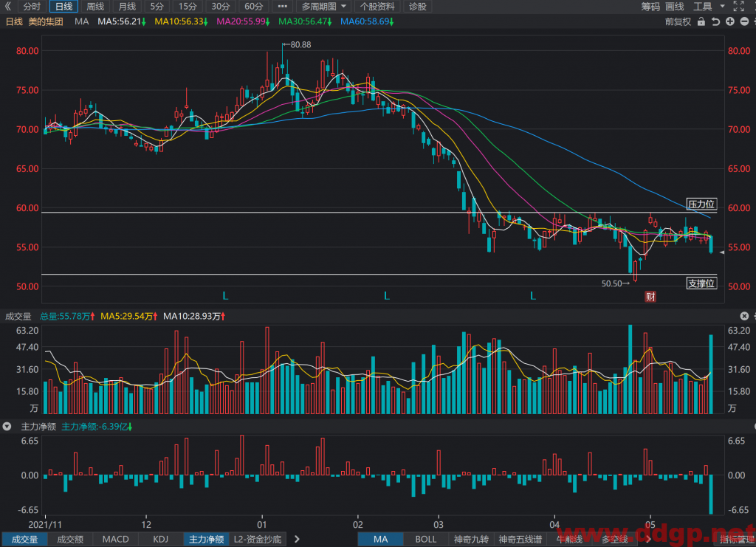
Task: Click 总量:55.78万 volume value
Action: coord(67,316)
